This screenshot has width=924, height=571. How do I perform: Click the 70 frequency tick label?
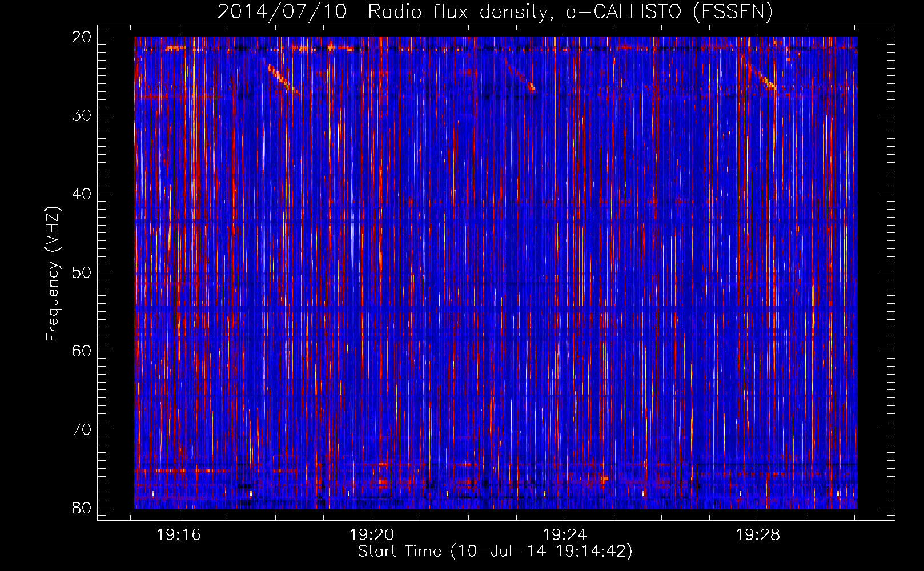coord(82,429)
